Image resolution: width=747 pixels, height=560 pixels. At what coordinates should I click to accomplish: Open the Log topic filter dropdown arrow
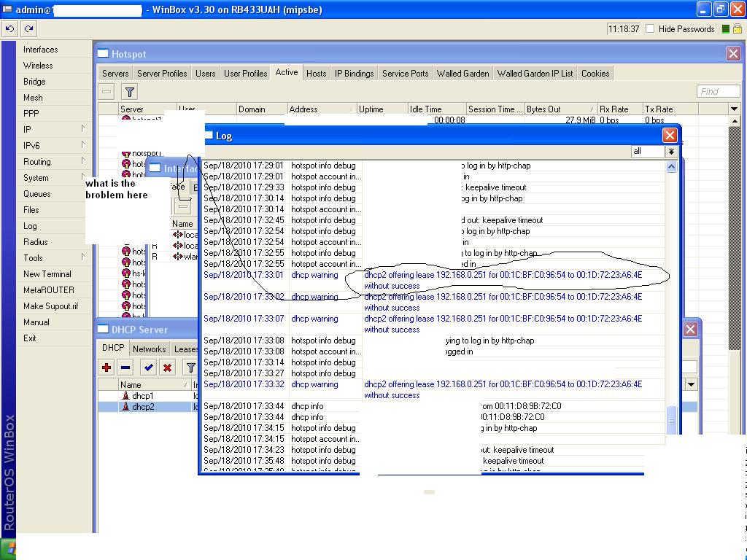671,152
